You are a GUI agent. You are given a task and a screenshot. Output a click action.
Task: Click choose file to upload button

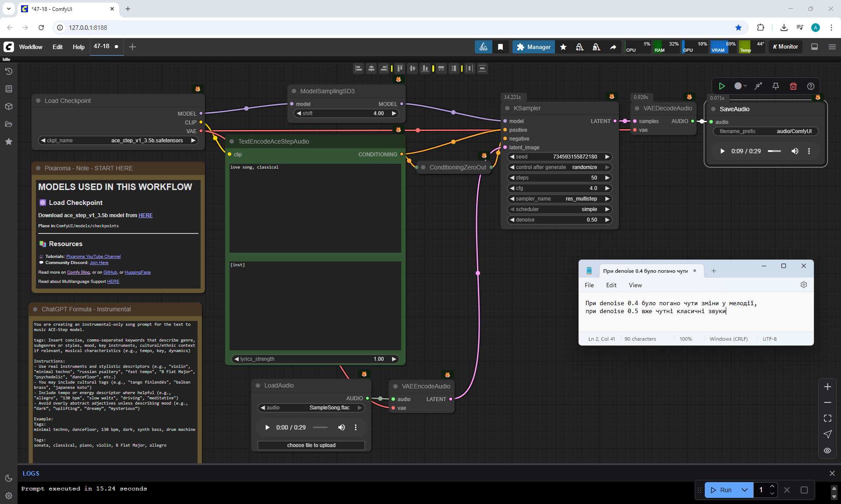click(x=311, y=445)
